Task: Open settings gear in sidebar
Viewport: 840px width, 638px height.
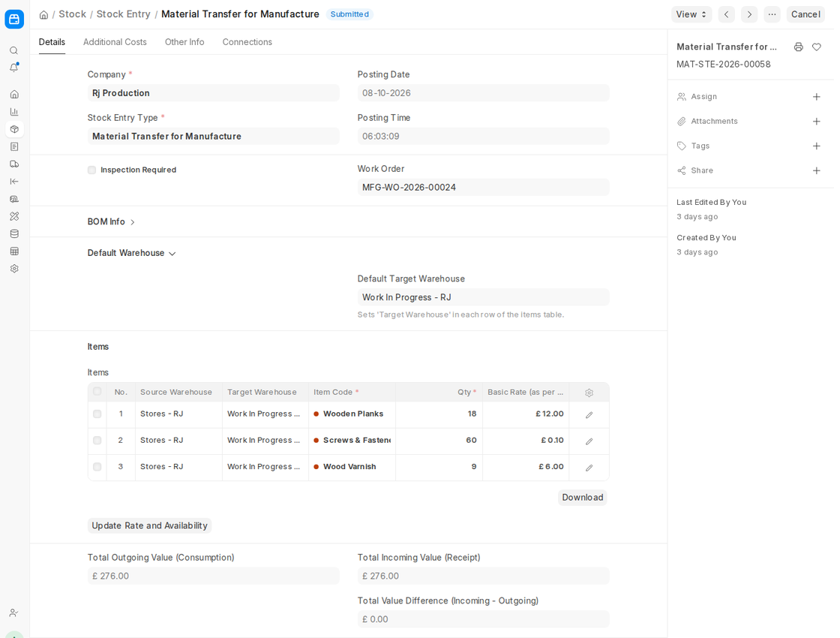Action: point(14,269)
